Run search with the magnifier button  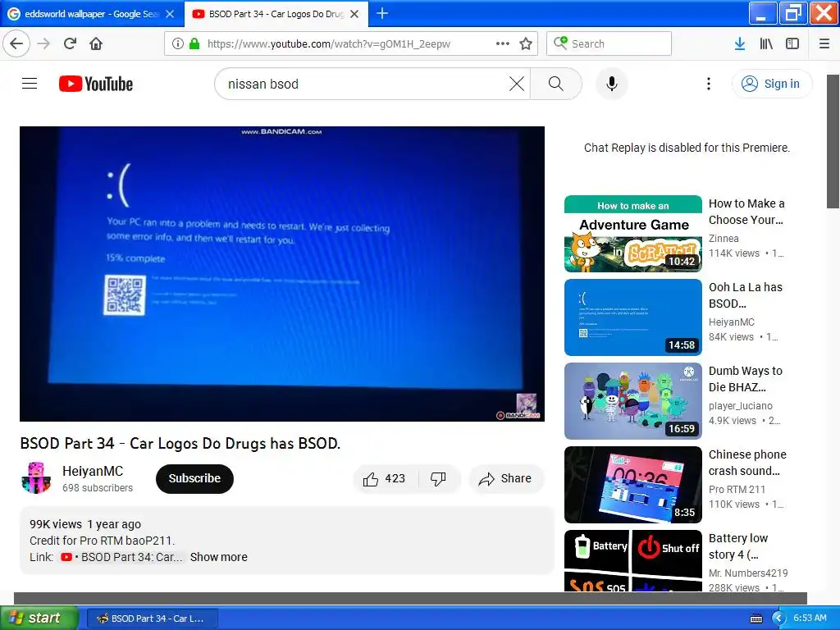pyautogui.click(x=556, y=84)
